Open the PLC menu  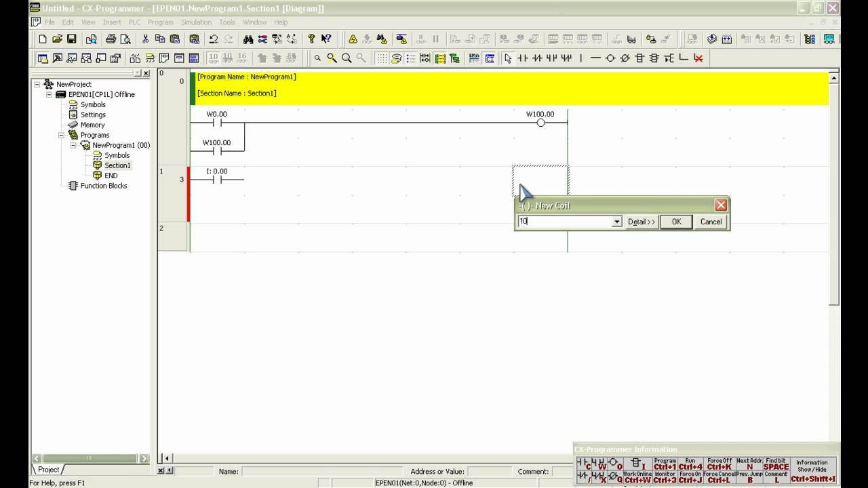[x=134, y=22]
